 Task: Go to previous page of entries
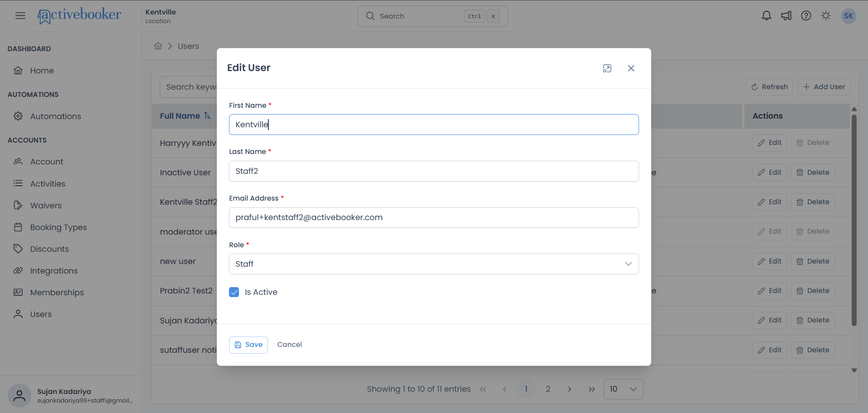tap(505, 389)
